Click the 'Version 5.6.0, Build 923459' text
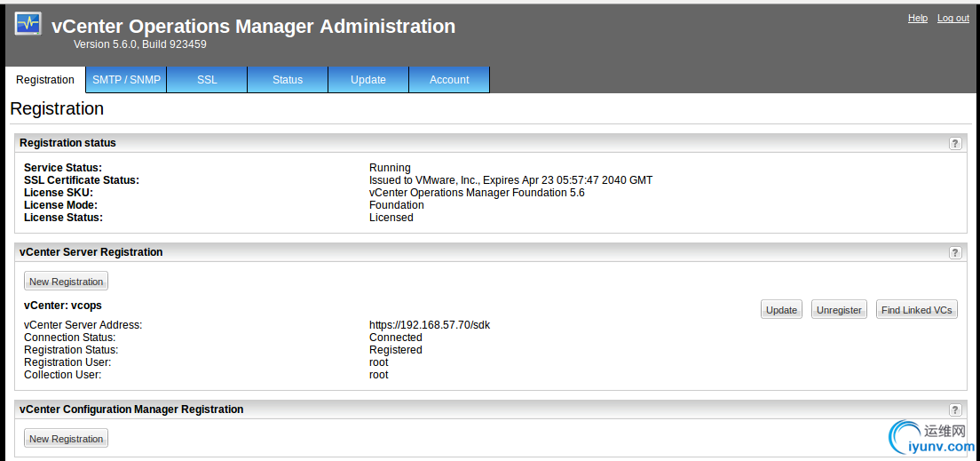This screenshot has height=461, width=980. click(x=140, y=44)
